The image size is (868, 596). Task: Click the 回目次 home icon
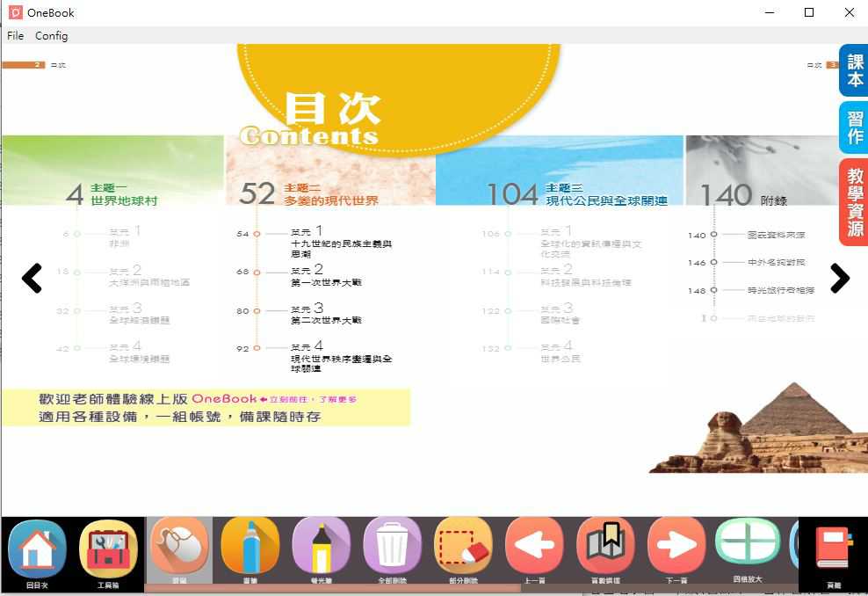pyautogui.click(x=37, y=549)
